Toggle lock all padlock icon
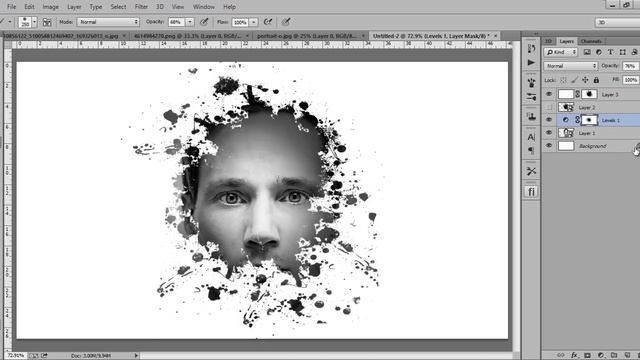This screenshot has height=360, width=640. pos(596,80)
